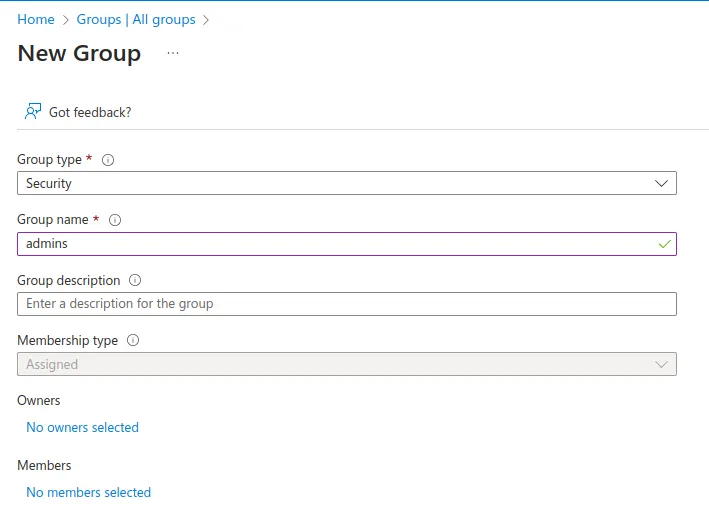Screen dimensions: 709x521
Task: Go to the Home breadcrumb
Action: [x=36, y=20]
